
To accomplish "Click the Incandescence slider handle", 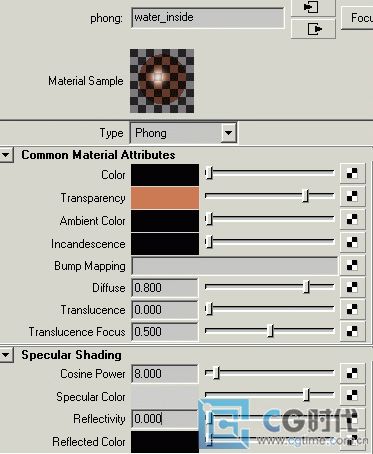I will click(x=209, y=242).
